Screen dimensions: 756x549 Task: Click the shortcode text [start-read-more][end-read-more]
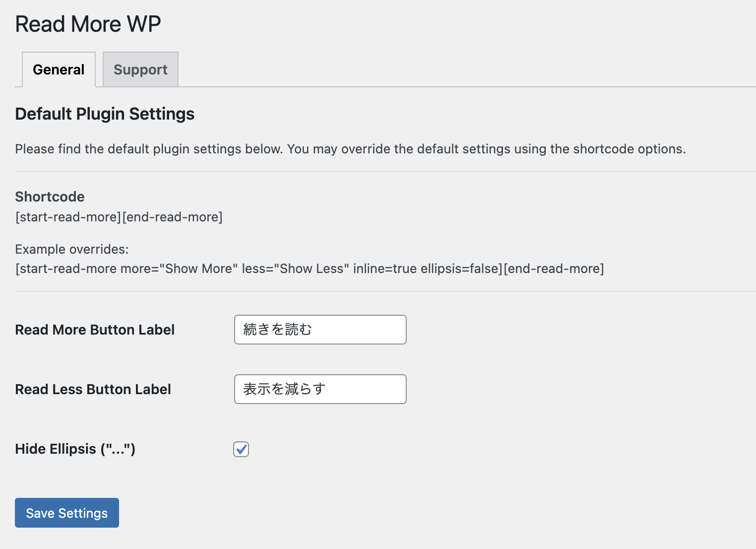[119, 217]
